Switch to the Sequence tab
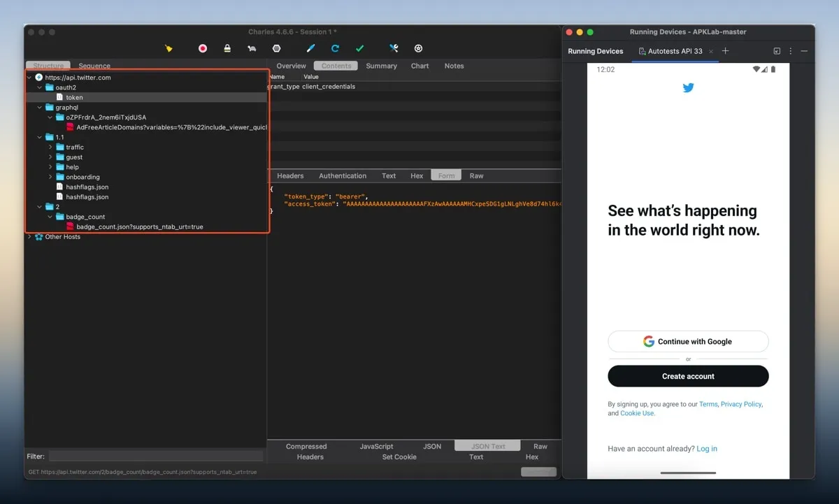Viewport: 839px width, 504px height. (94, 66)
